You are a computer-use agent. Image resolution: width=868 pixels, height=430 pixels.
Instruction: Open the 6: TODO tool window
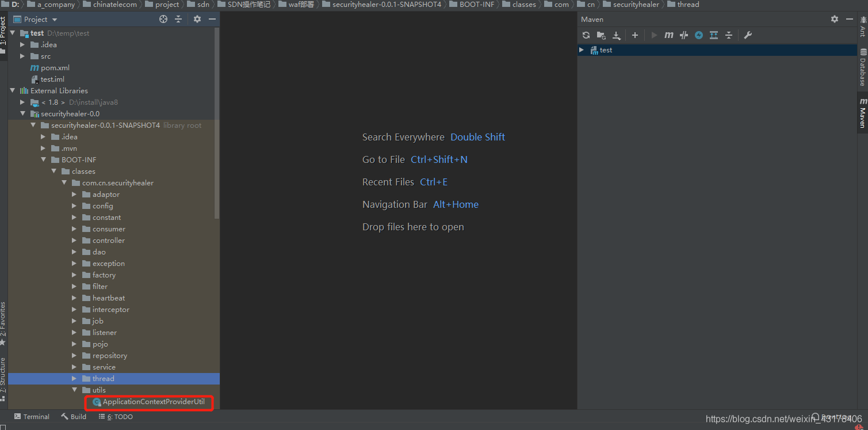coord(116,417)
